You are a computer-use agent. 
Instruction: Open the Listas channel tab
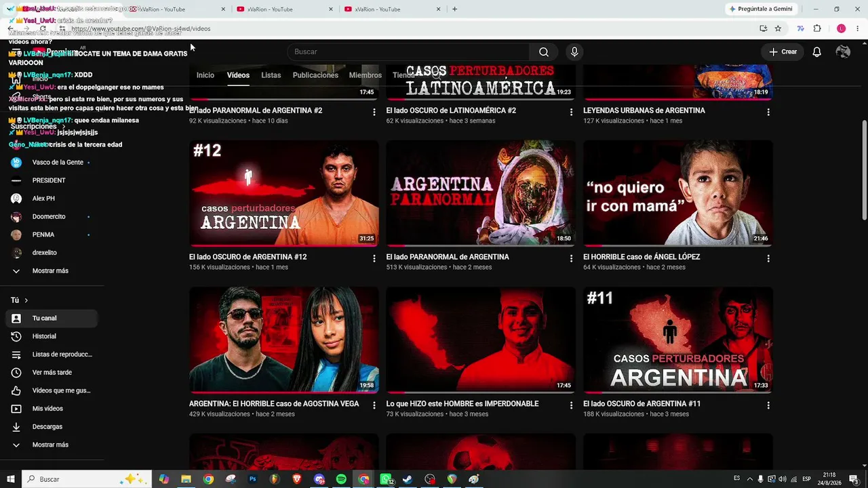point(271,75)
